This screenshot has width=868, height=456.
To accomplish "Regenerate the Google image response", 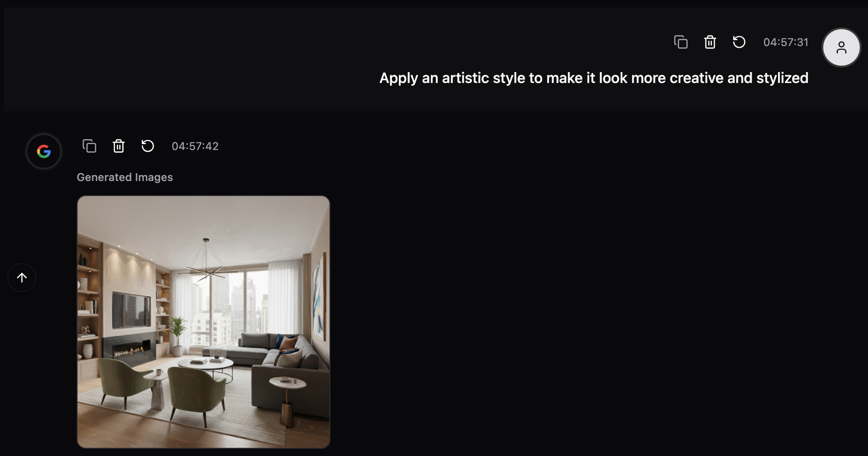I will click(147, 146).
